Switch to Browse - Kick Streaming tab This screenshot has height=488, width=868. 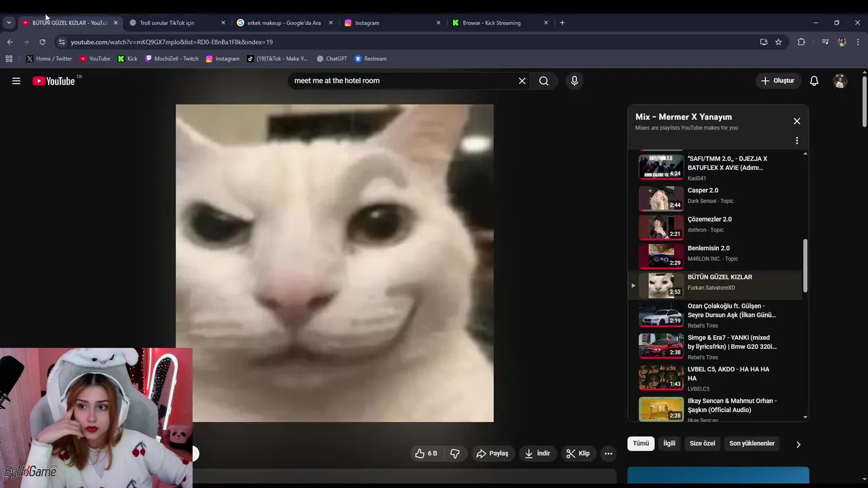[499, 23]
